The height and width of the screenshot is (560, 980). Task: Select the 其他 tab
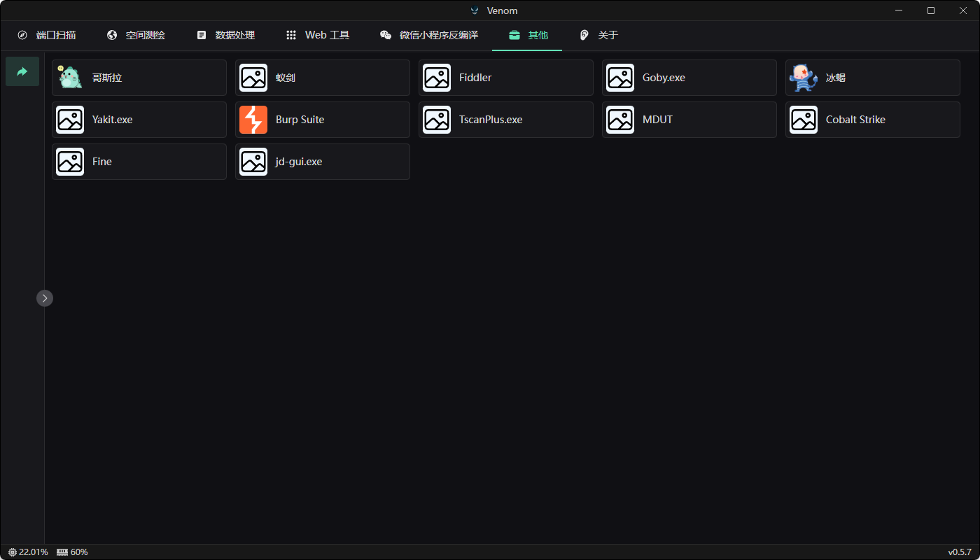(x=528, y=35)
